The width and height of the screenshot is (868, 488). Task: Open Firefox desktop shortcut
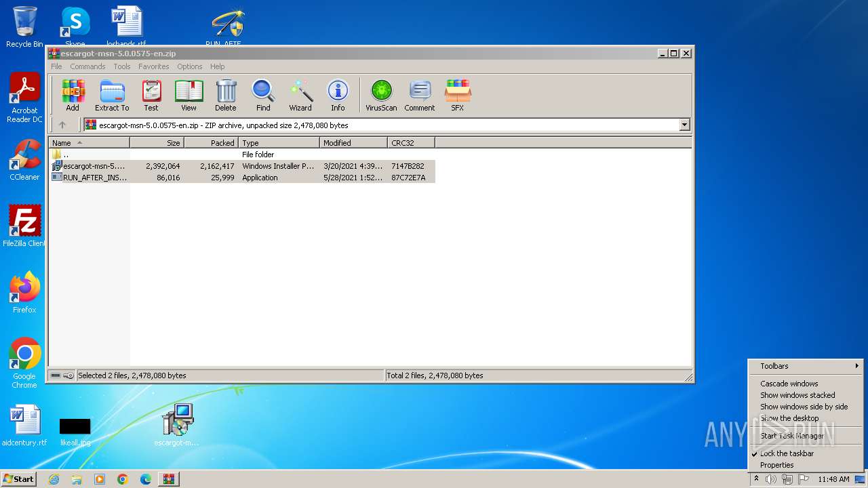click(24, 293)
